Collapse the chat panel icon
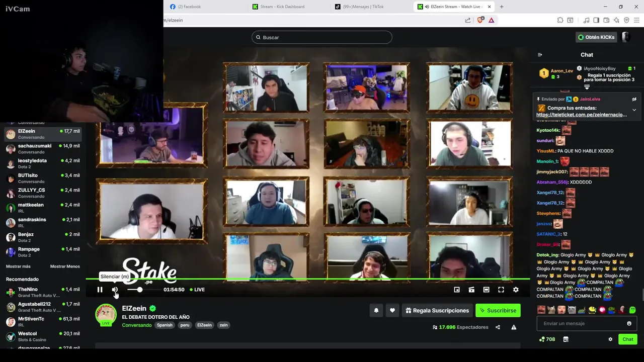644x362 pixels. pyautogui.click(x=540, y=55)
